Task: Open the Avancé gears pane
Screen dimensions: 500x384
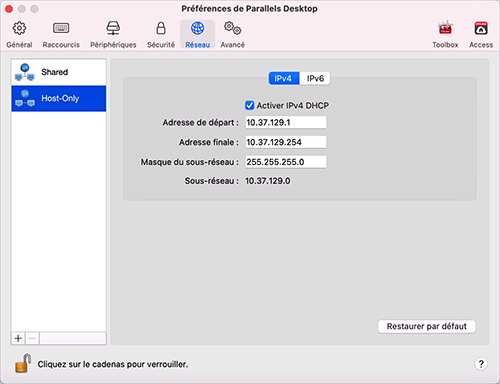Action: (233, 35)
